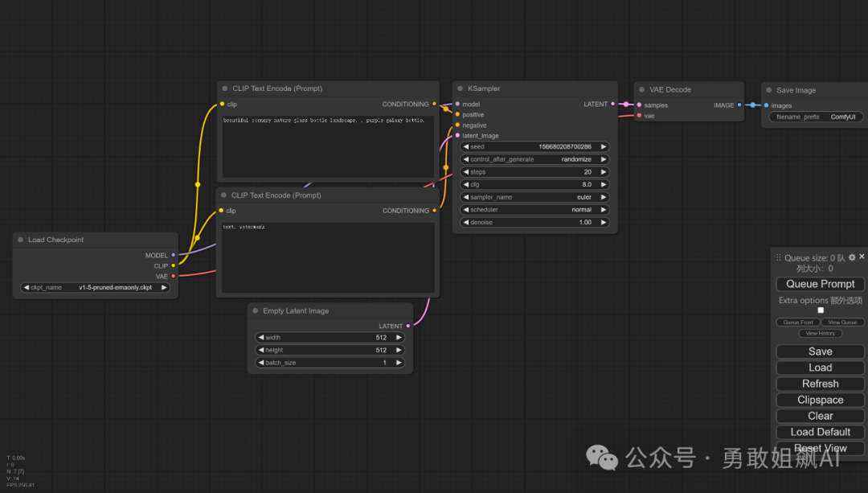Click the KSampler LATENT output port
868x493 pixels.
point(613,105)
